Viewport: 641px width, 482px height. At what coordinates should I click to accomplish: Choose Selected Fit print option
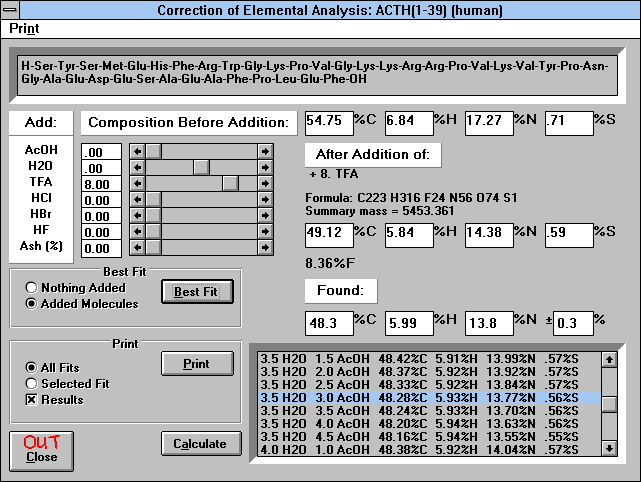(67, 383)
